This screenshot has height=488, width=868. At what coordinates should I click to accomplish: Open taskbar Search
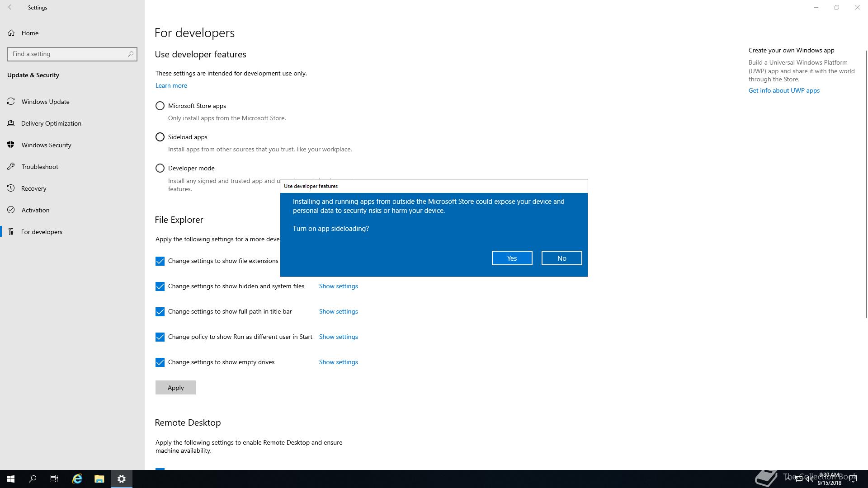point(33,479)
